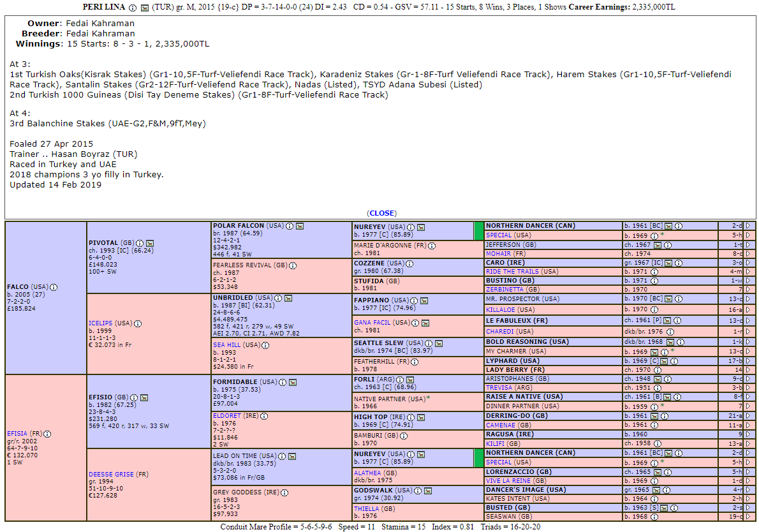The height and width of the screenshot is (532, 759).
Task: Click the info icon beside GREY GODDESS
Action: tap(284, 492)
